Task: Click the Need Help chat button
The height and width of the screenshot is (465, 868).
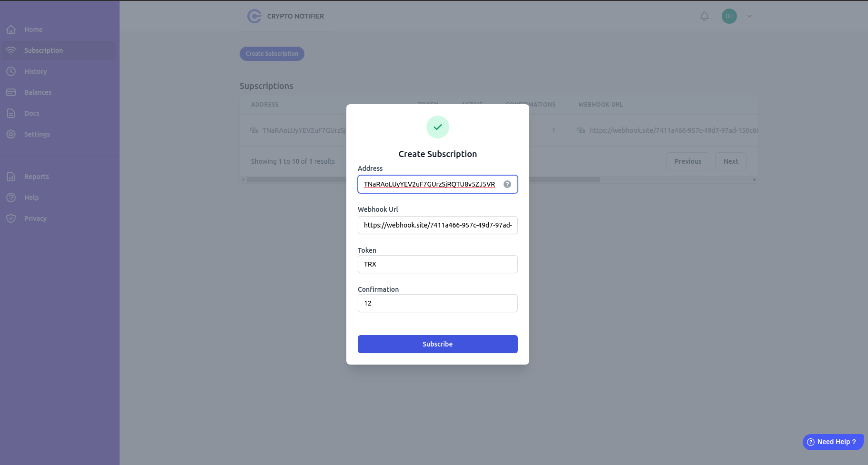Action: tap(833, 442)
